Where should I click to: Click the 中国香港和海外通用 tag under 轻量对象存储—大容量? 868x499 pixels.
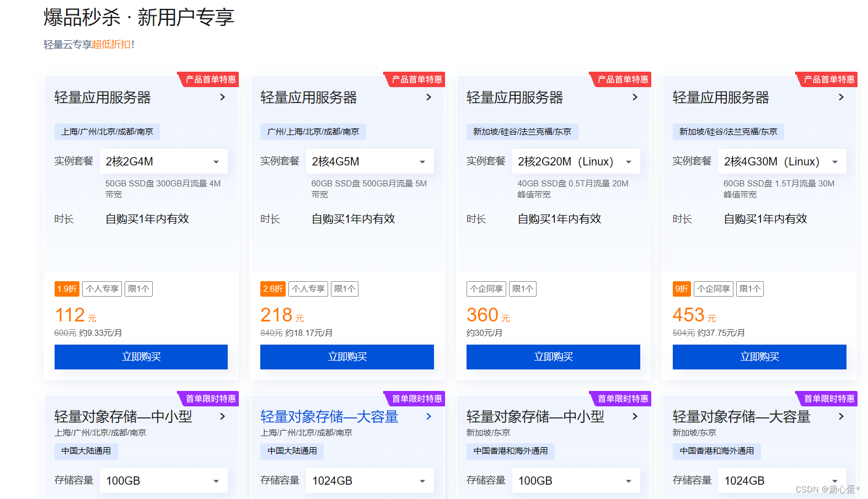pyautogui.click(x=717, y=451)
